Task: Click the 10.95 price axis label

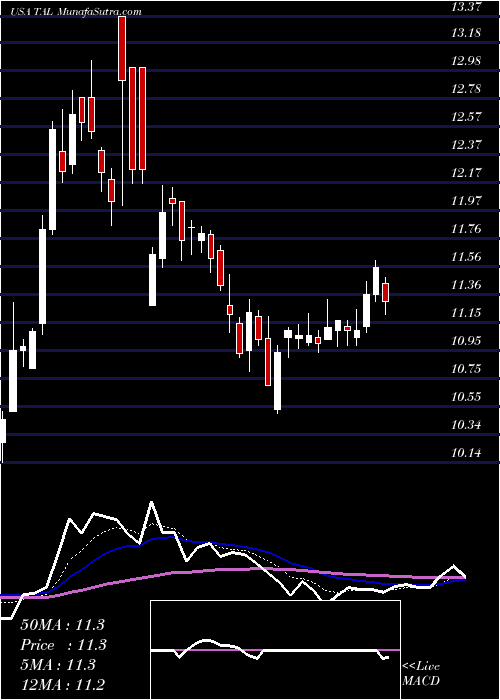Action: (x=468, y=341)
